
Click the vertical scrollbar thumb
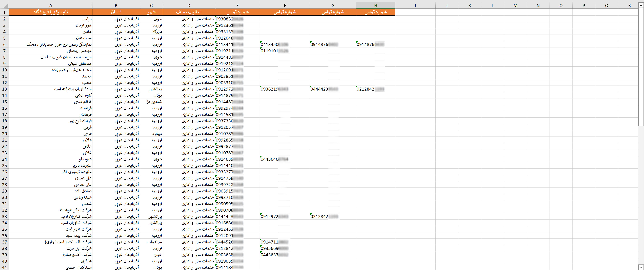point(641,67)
